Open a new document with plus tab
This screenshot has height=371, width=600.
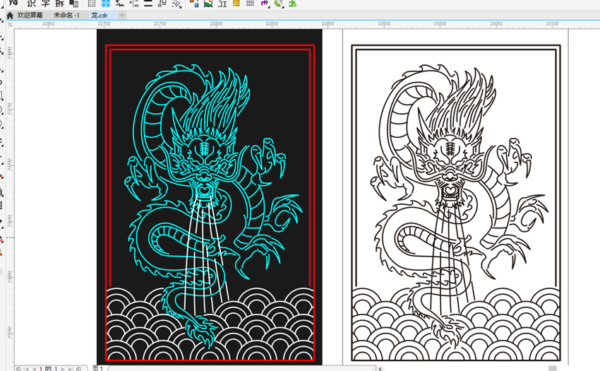coord(122,15)
